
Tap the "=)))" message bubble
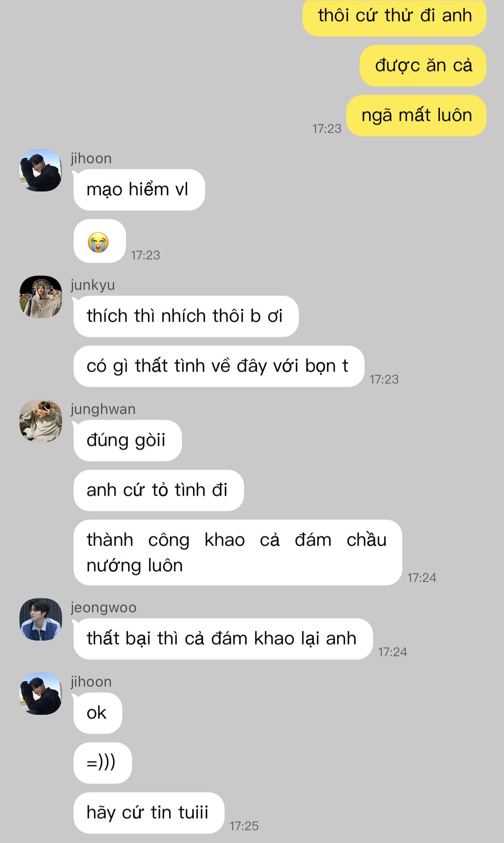coord(103,763)
